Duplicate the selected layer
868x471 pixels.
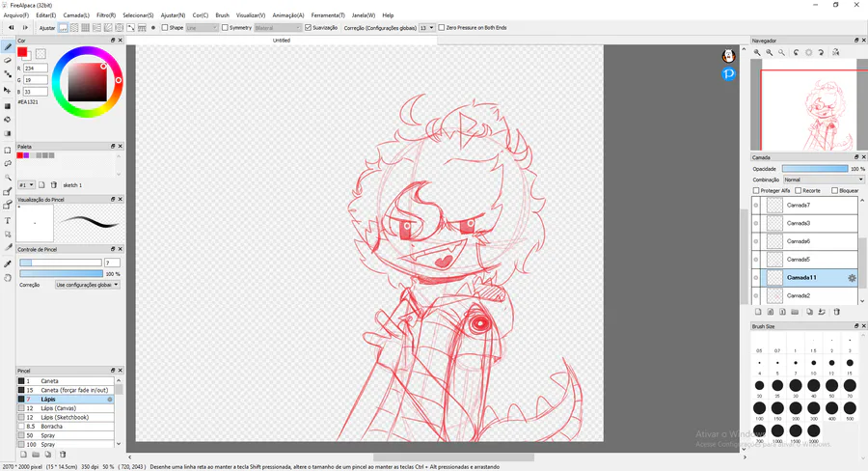point(809,312)
